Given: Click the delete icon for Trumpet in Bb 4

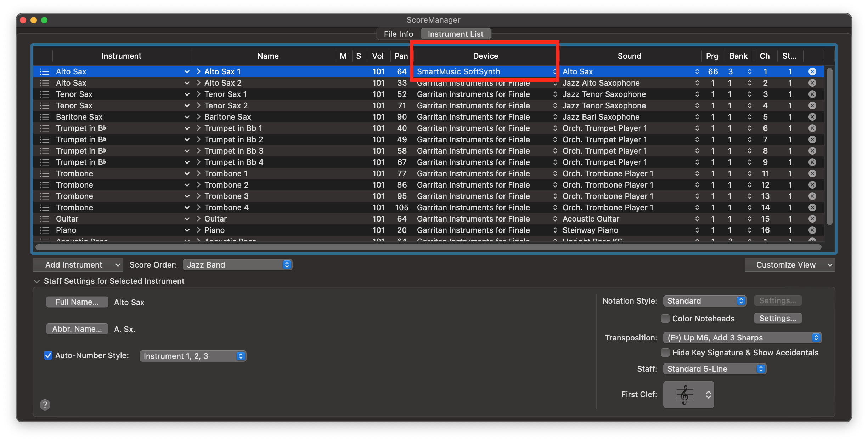Looking at the screenshot, I should (x=812, y=162).
